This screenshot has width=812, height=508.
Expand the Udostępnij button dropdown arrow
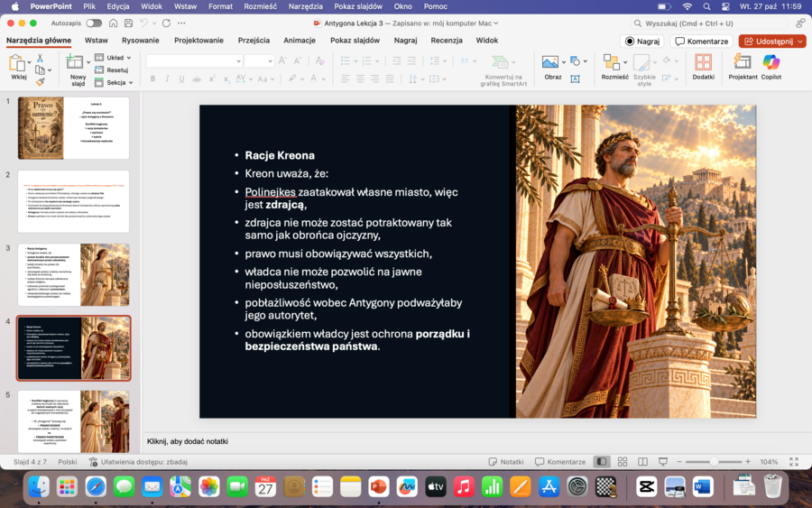coord(800,42)
